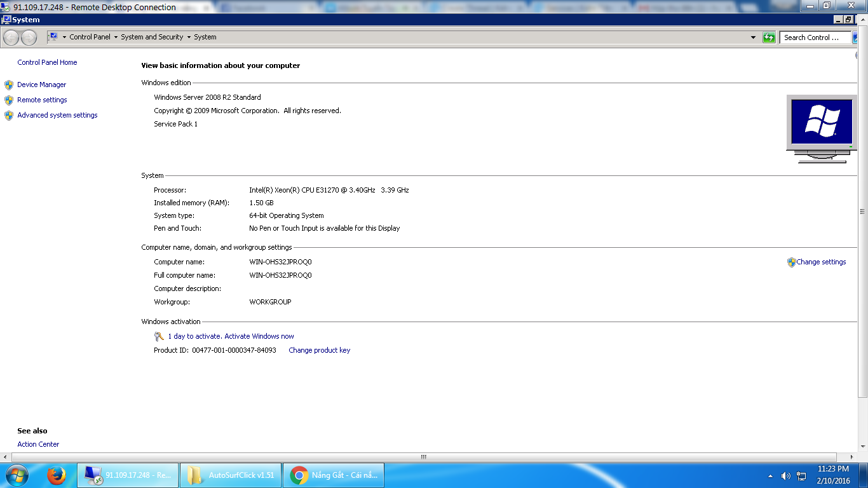Open Device Manager link
868x488 pixels.
pos(42,85)
